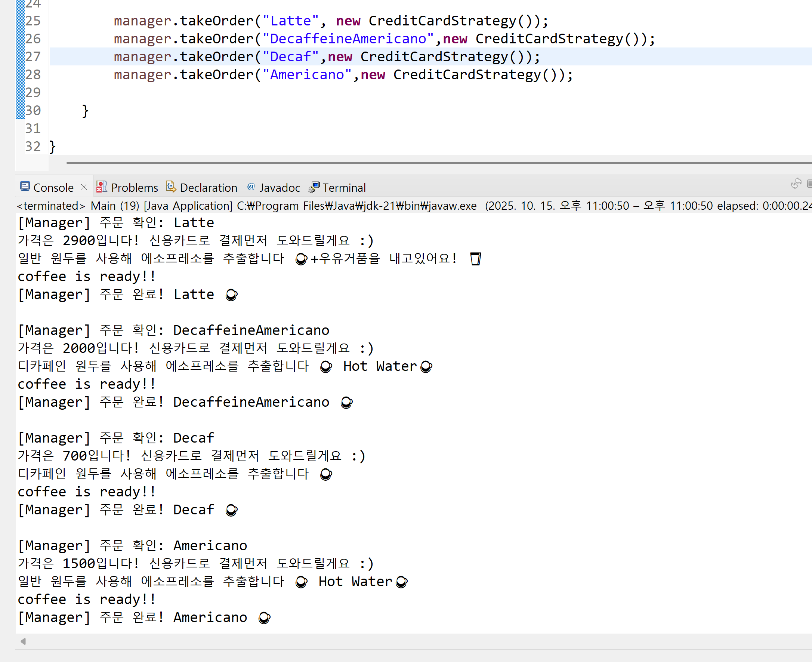
Task: Click line number 27 in the gutter
Action: coord(33,57)
